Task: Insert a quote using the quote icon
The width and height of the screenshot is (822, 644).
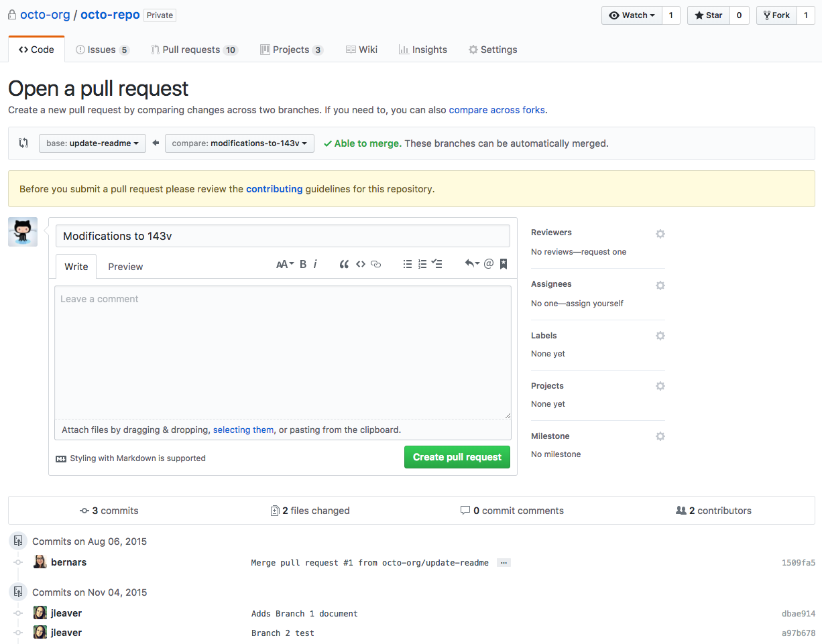Action: pos(344,264)
